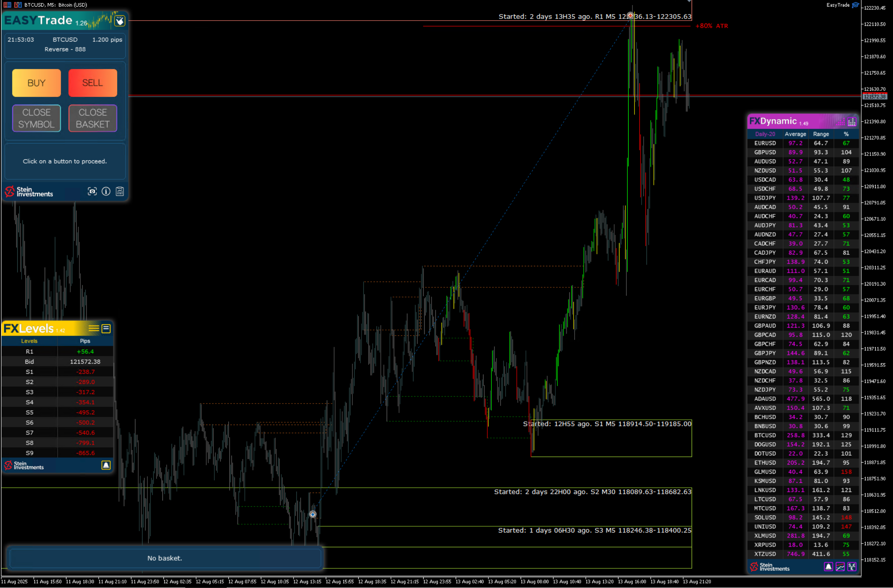The width and height of the screenshot is (893, 588).
Task: Click FXDynamic currency symbols icon
Action: pyautogui.click(x=852, y=566)
